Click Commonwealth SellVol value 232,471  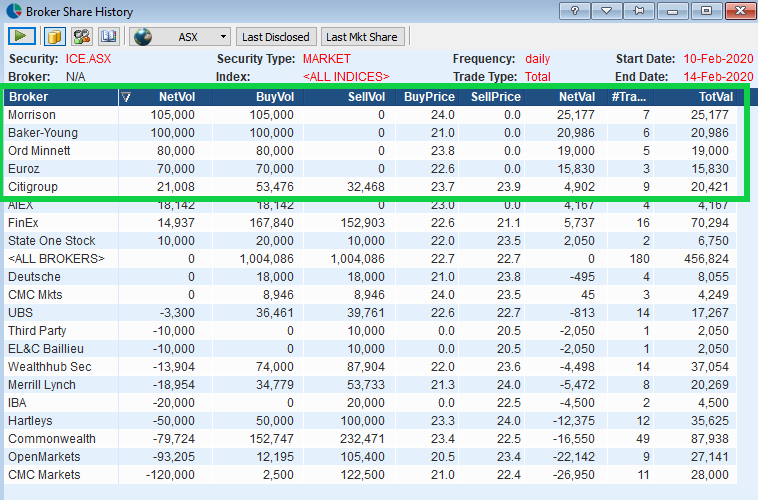coord(363,439)
